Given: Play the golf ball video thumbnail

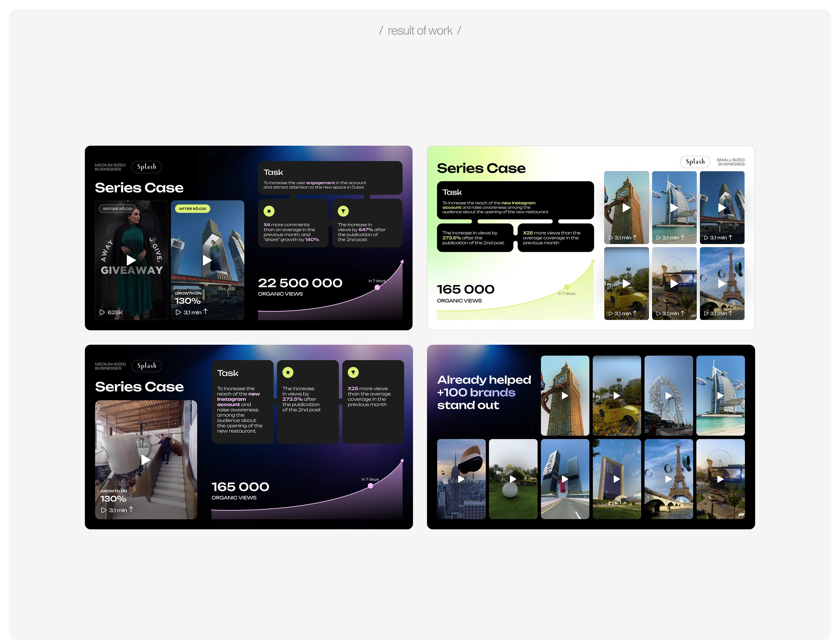Looking at the screenshot, I should [513, 479].
